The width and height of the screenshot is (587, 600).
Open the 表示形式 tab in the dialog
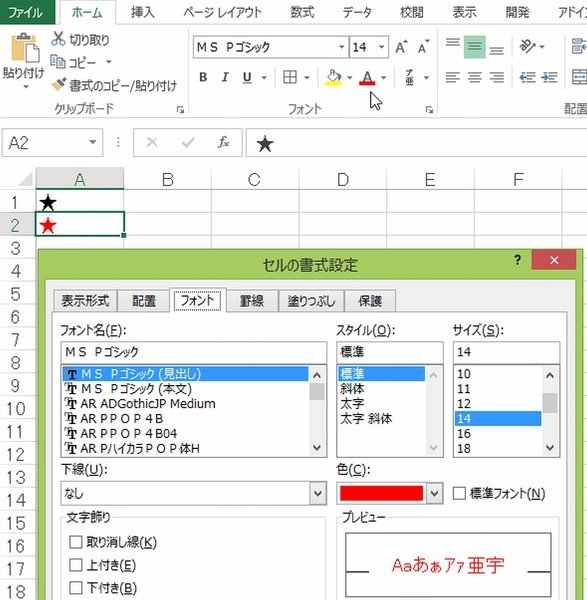[85, 301]
